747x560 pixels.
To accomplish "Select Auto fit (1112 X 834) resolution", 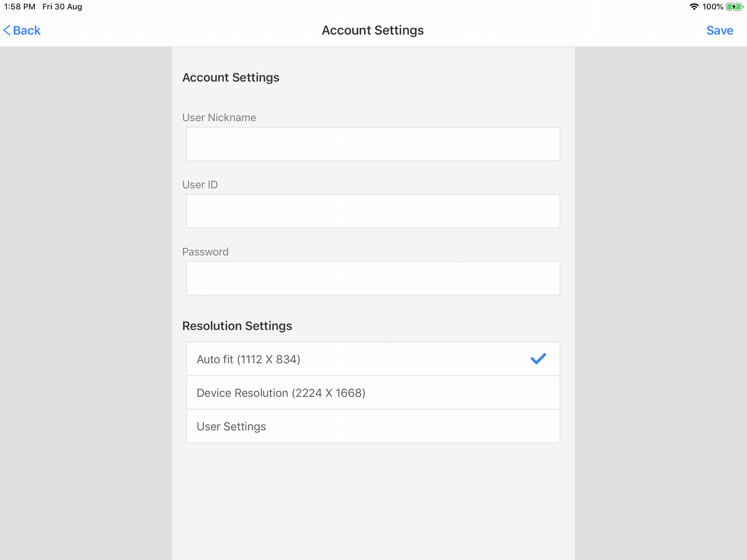I will click(373, 359).
